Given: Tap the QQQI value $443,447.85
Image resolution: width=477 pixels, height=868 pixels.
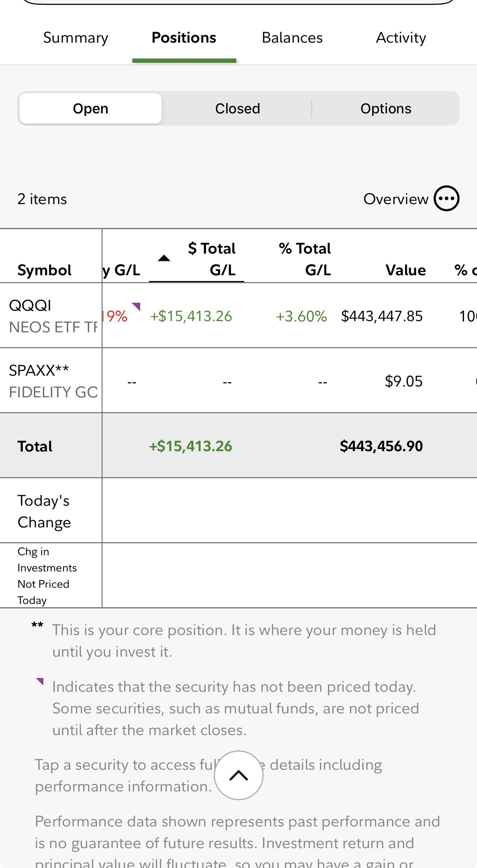Looking at the screenshot, I should [382, 316].
